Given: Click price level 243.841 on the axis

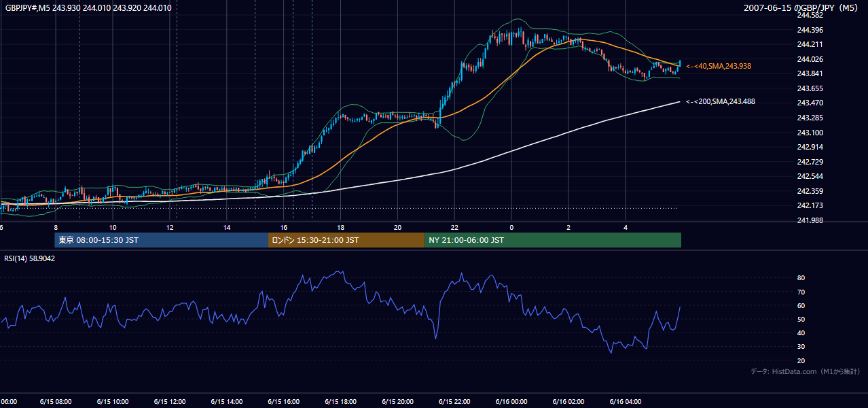Looking at the screenshot, I should point(810,73).
